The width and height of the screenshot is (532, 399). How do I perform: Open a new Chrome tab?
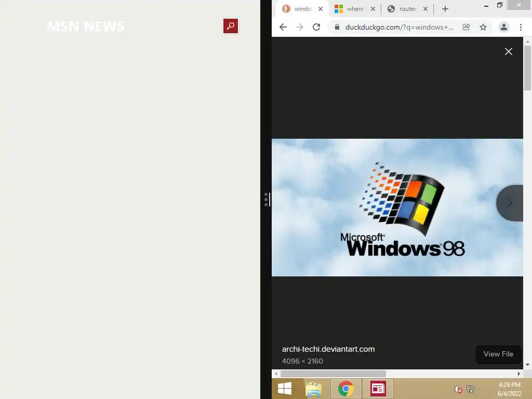[445, 9]
